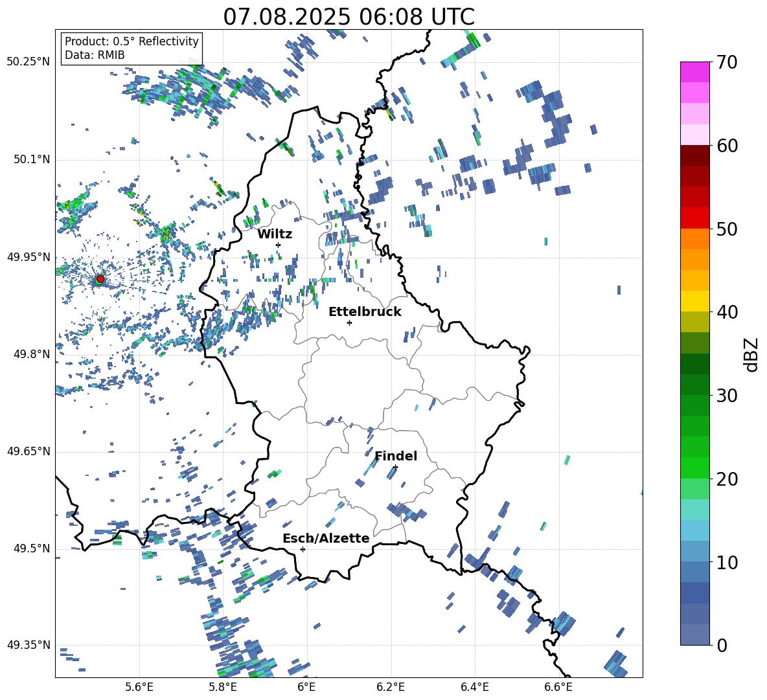This screenshot has width=767, height=700.
Task: Pick the magenta 70 dBZ colorbar segment
Action: [x=694, y=72]
